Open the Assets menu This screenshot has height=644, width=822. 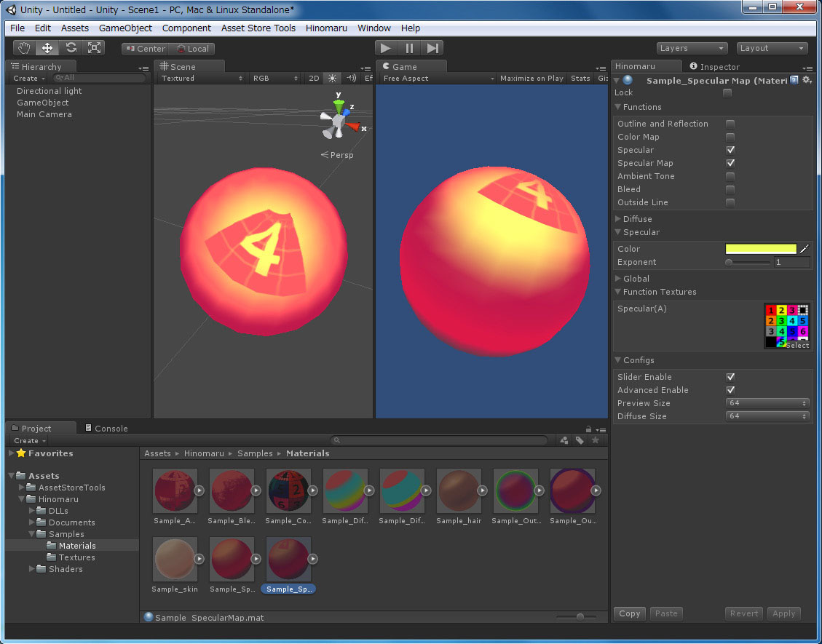point(74,28)
